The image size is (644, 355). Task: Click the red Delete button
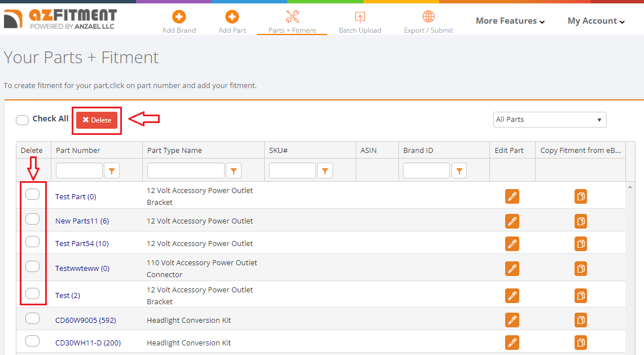[x=97, y=120]
